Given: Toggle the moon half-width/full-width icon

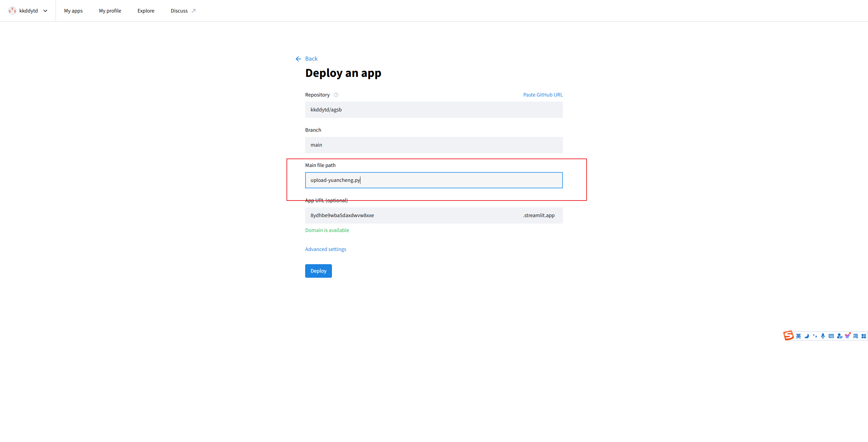Looking at the screenshot, I should click(x=807, y=336).
